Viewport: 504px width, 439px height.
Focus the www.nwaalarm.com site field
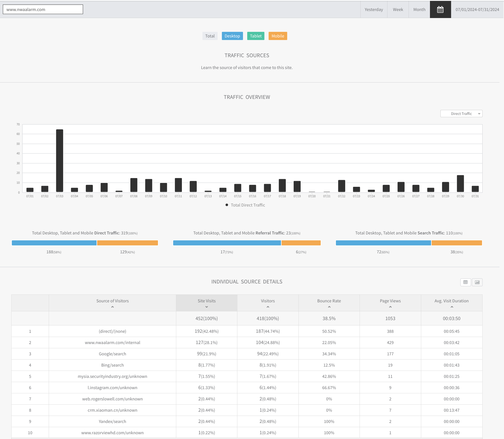click(x=43, y=9)
